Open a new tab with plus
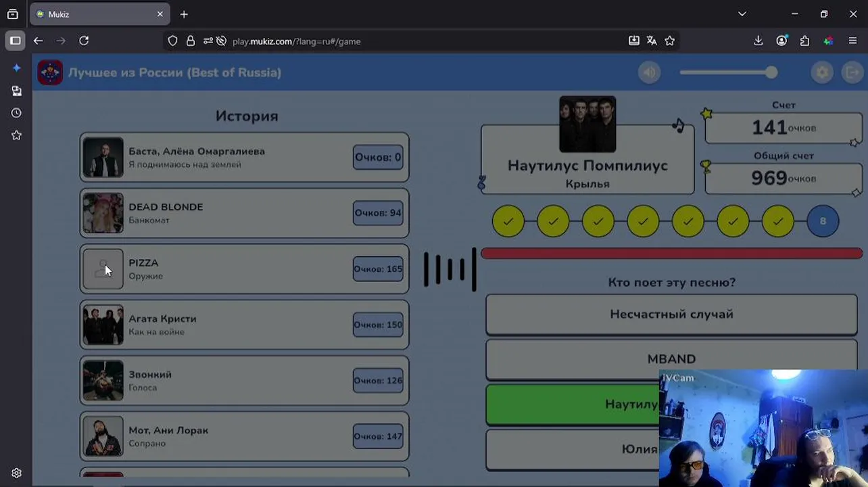Screen dimensions: 868x487 [x=184, y=14]
